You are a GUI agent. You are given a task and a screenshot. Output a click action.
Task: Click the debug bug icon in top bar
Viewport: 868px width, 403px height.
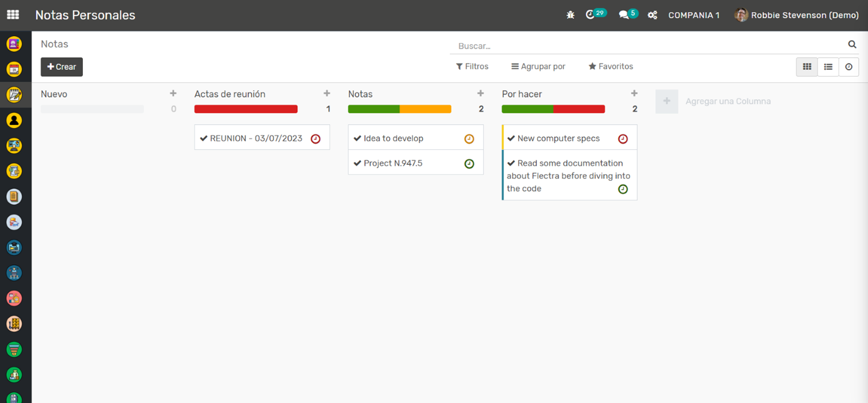tap(570, 15)
